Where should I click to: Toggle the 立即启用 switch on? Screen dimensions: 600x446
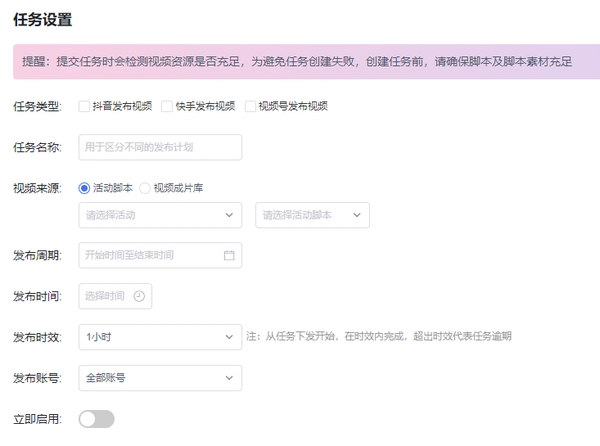97,419
